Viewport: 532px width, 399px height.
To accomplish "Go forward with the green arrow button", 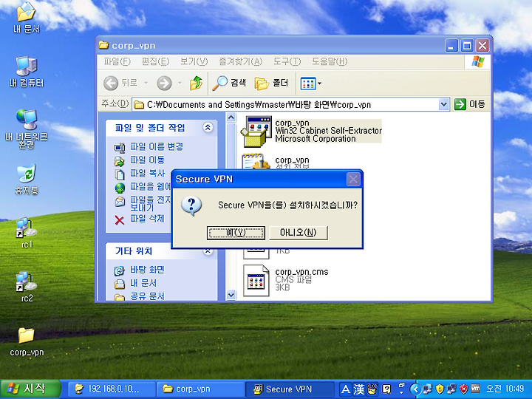I will pyautogui.click(x=164, y=83).
